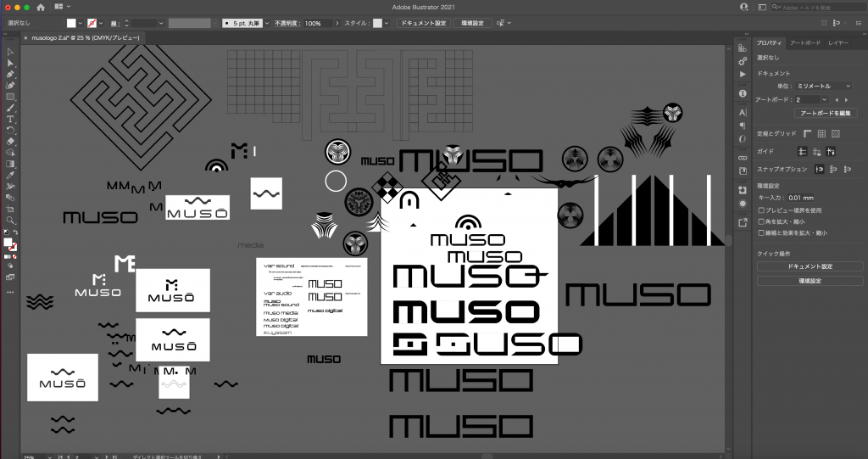Show the transparency grid icon
Viewport: 868px width, 459px height.
click(835, 133)
